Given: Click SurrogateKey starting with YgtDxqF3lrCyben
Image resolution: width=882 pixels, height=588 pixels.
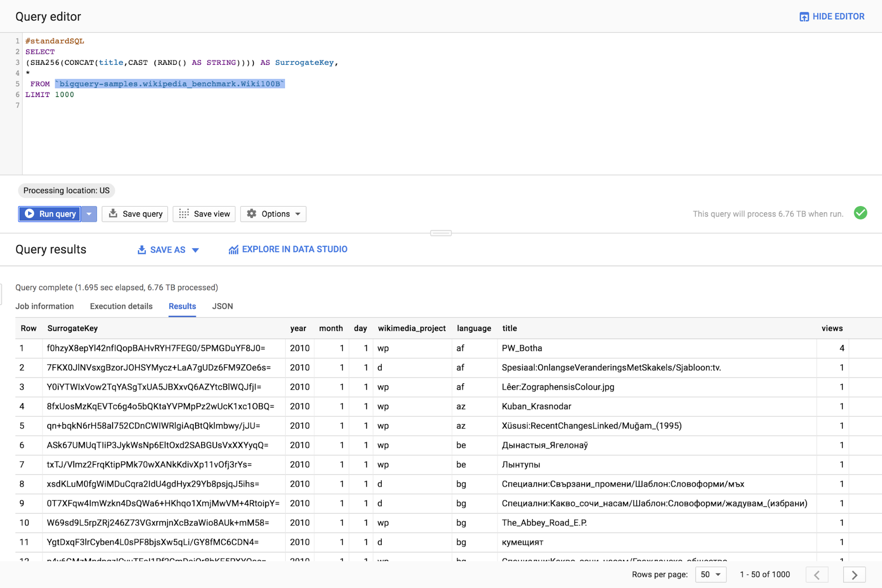Looking at the screenshot, I should coord(153,542).
